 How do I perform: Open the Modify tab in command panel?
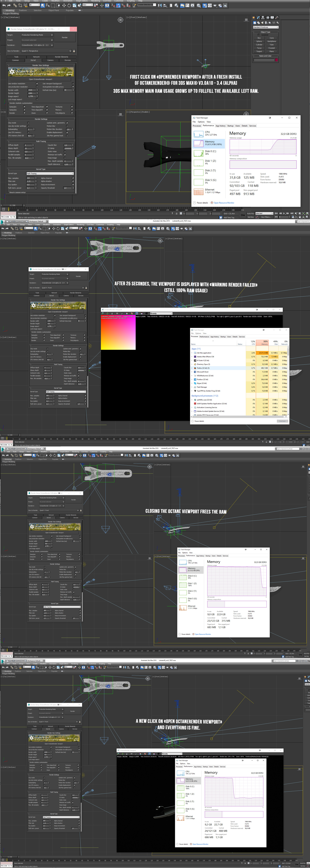point(258,17)
